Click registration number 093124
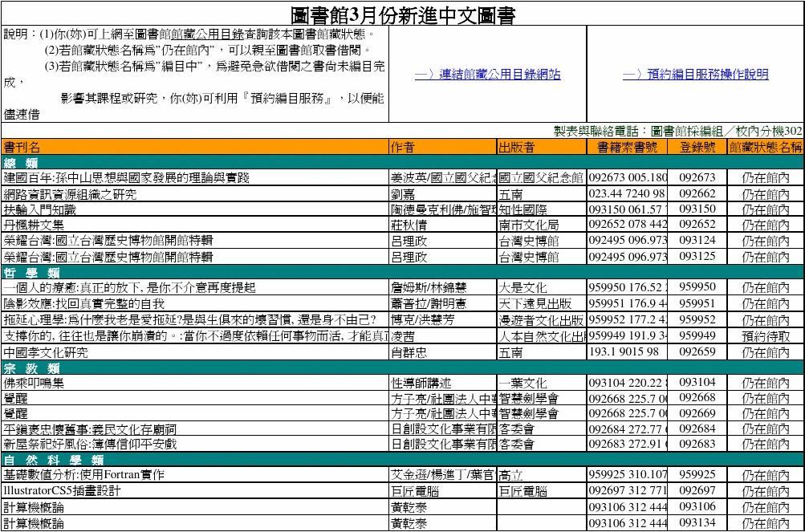The width and height of the screenshot is (805, 532). click(x=697, y=240)
